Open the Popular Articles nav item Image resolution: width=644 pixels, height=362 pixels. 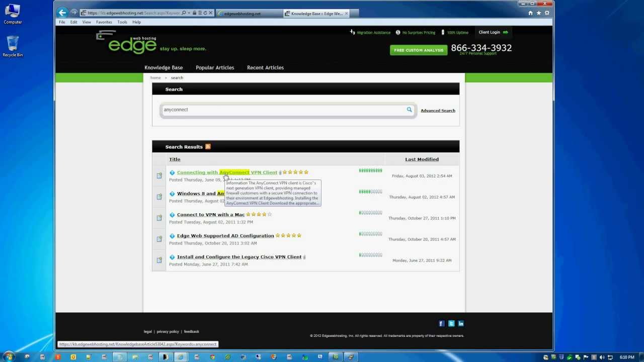point(215,67)
